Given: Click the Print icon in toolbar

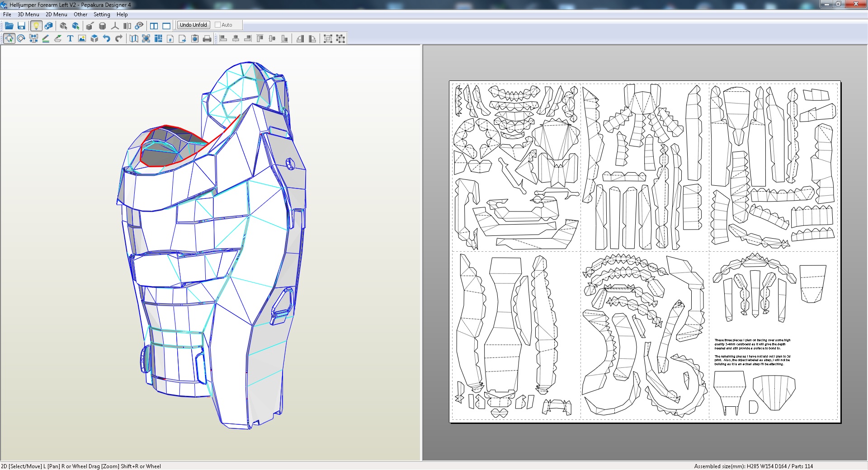Looking at the screenshot, I should [207, 39].
